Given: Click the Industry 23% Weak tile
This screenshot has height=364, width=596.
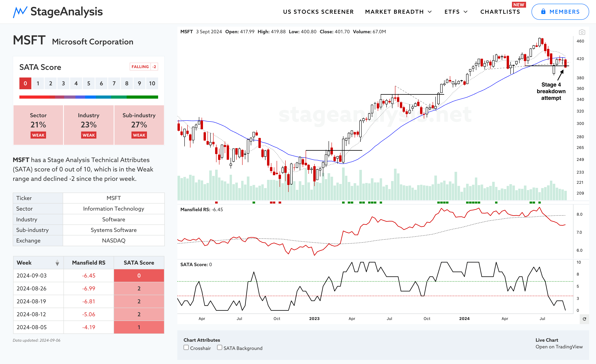Looking at the screenshot, I should pos(89,125).
